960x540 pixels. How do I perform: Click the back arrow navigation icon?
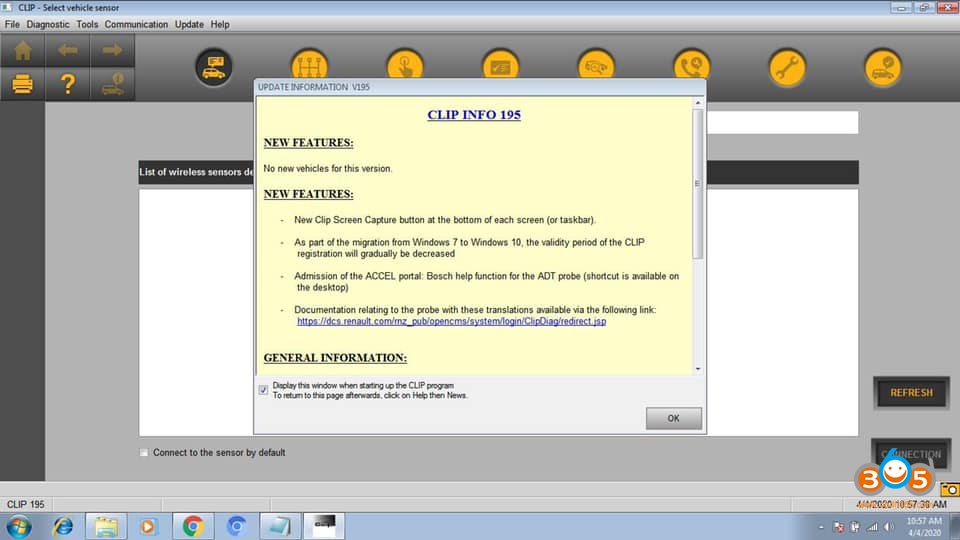(x=67, y=50)
